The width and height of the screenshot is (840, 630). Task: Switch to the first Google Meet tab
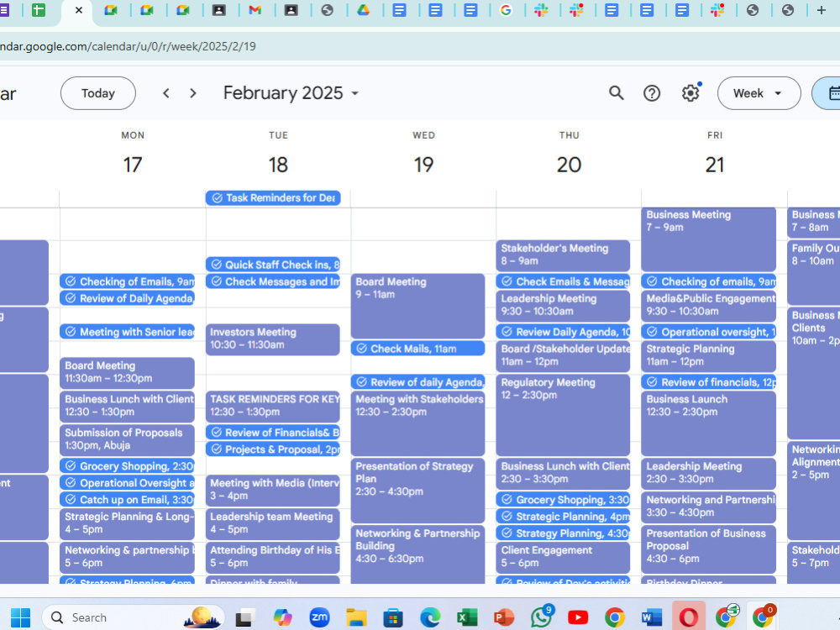click(x=111, y=10)
